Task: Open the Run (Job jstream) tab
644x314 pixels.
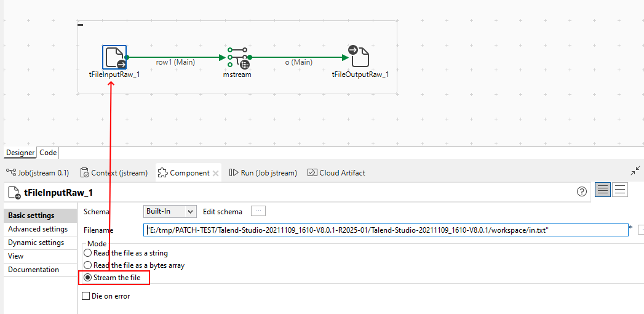Action: (263, 172)
